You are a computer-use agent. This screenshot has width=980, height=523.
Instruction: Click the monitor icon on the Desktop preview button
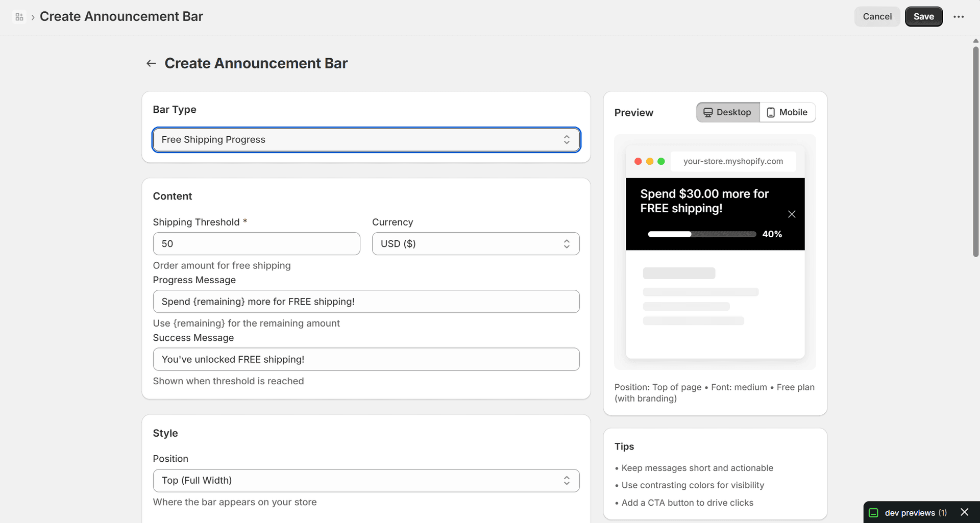(x=708, y=112)
